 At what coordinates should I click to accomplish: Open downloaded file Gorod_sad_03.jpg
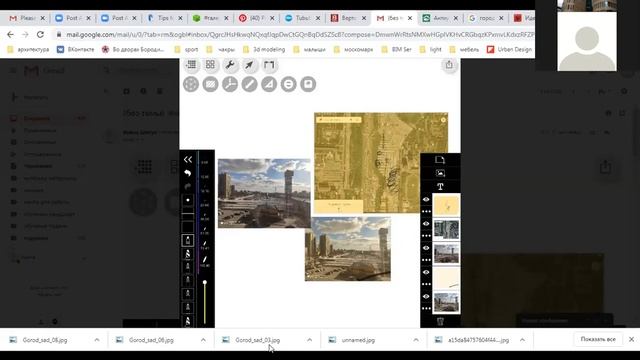pos(258,340)
